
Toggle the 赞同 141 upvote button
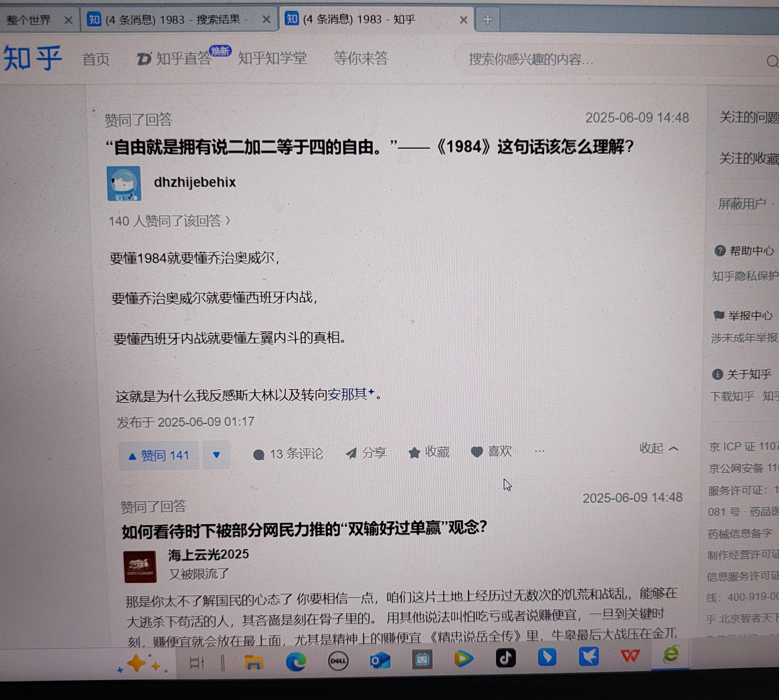[159, 456]
